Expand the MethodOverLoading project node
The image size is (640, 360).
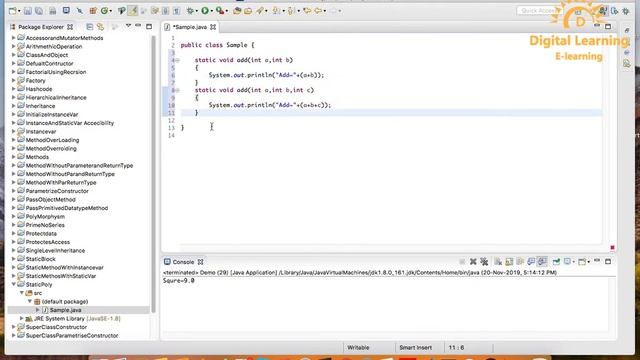click(x=13, y=140)
